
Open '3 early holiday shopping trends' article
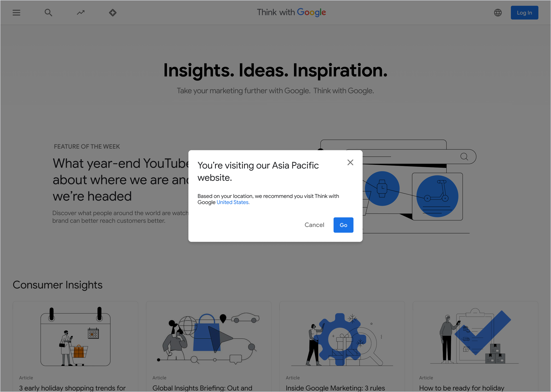73,388
